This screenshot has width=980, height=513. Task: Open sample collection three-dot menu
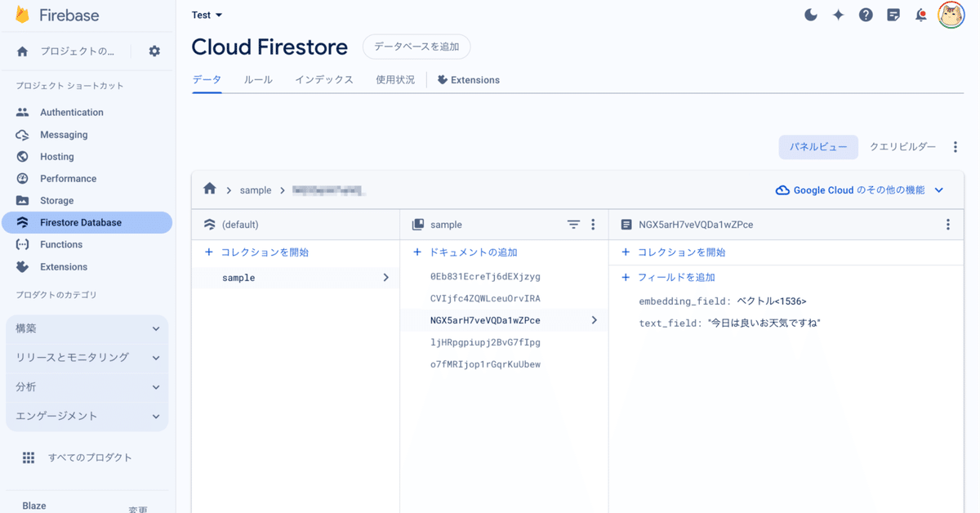(x=594, y=225)
